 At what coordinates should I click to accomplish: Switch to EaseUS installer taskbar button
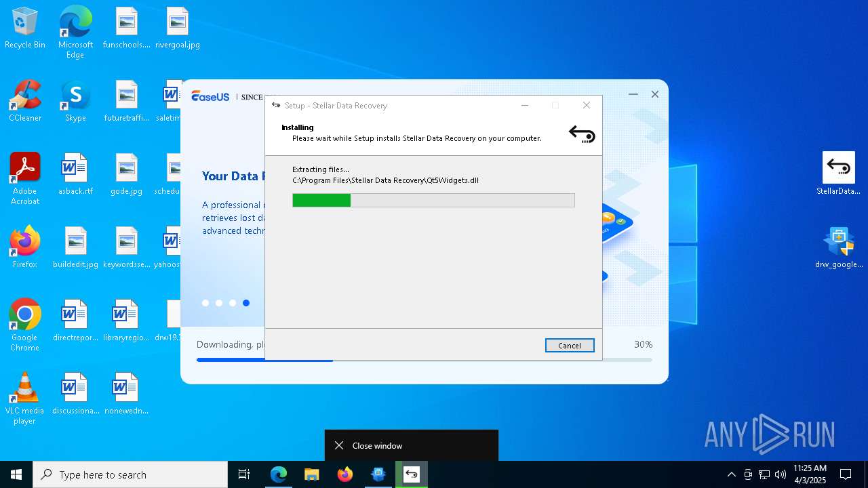pyautogui.click(x=378, y=474)
